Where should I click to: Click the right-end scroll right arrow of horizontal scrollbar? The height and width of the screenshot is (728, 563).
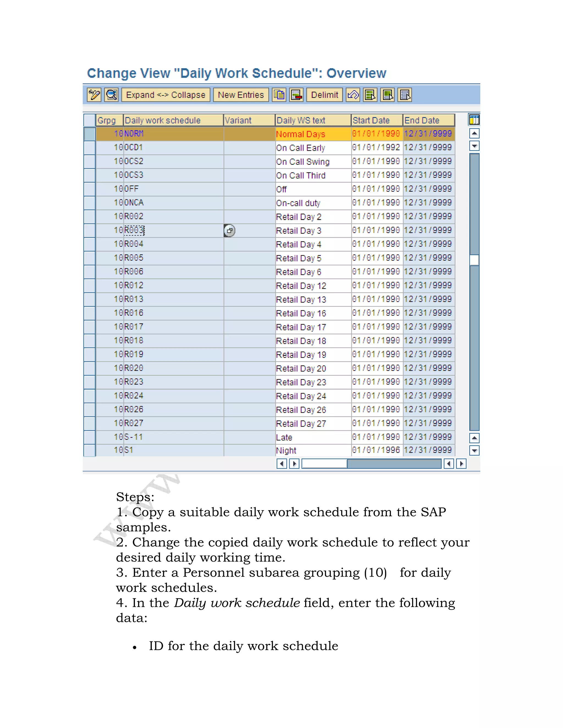pos(461,464)
